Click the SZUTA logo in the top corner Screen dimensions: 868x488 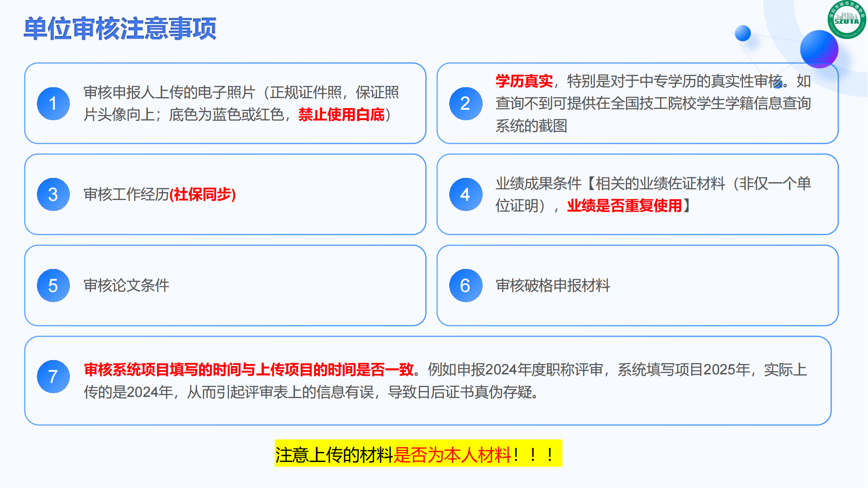pos(846,20)
